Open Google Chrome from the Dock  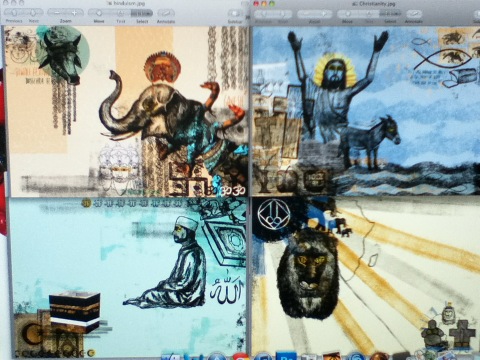240,357
